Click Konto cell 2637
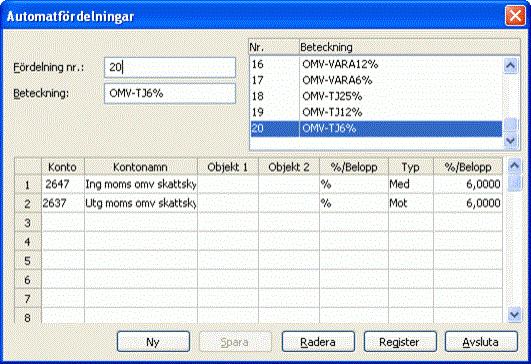Image resolution: width=531 pixels, height=364 pixels. [x=63, y=203]
